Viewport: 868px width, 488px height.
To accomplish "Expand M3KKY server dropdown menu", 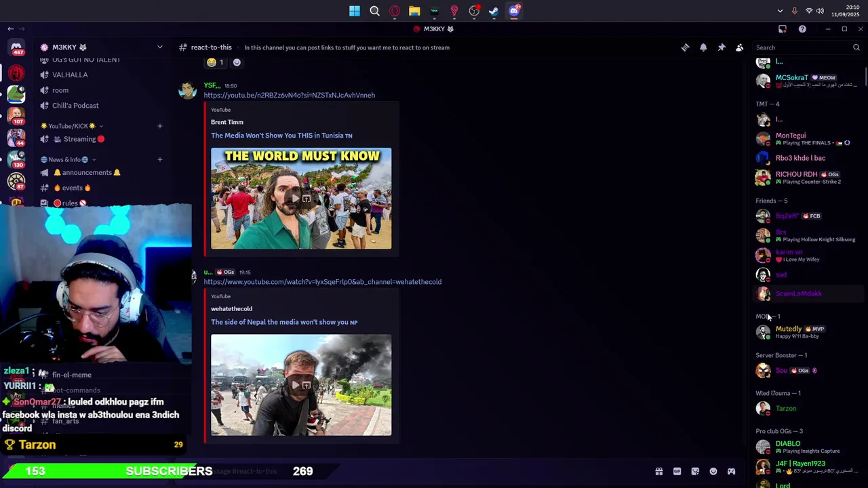I will [160, 47].
